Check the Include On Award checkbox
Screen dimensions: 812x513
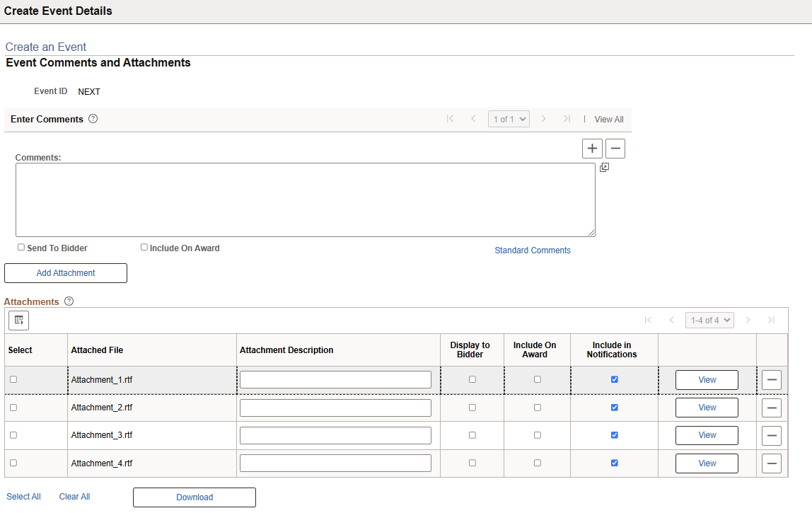[144, 246]
